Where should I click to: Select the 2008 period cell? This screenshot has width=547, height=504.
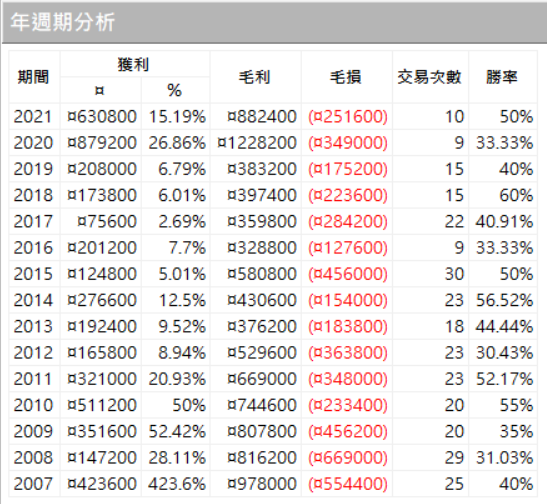tap(33, 458)
